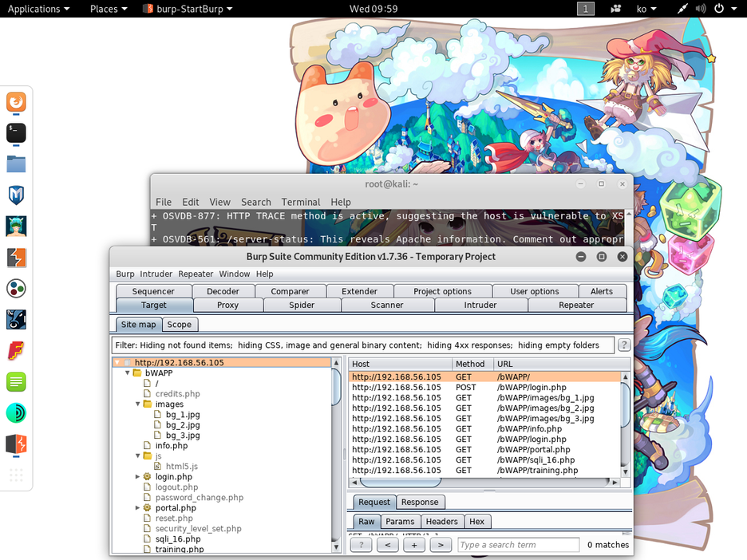Open the running Burp dock icon

click(x=16, y=444)
